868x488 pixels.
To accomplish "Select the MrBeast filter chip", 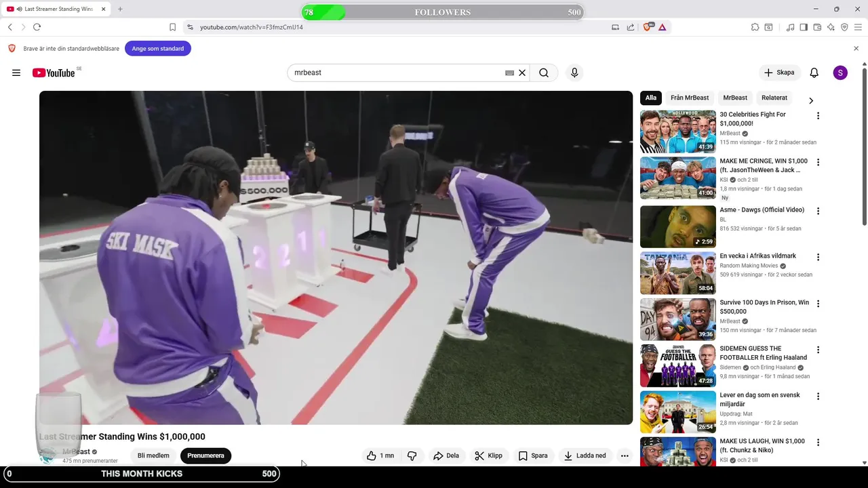I will pos(735,98).
